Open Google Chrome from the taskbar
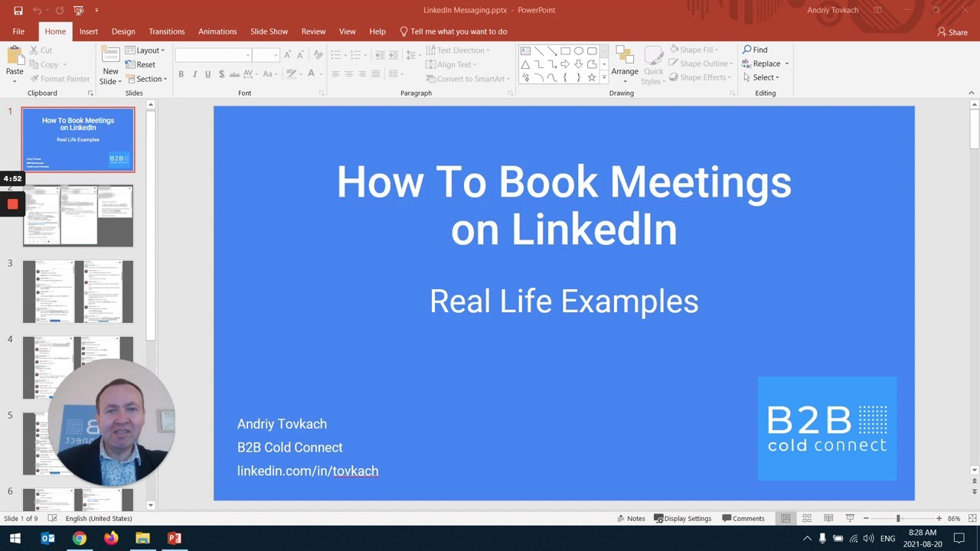 pyautogui.click(x=79, y=538)
